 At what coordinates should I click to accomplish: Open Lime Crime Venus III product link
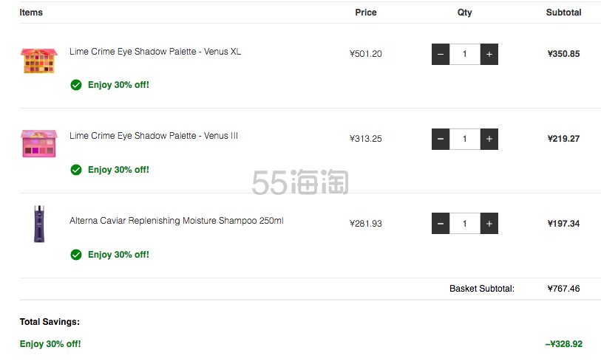coord(154,136)
